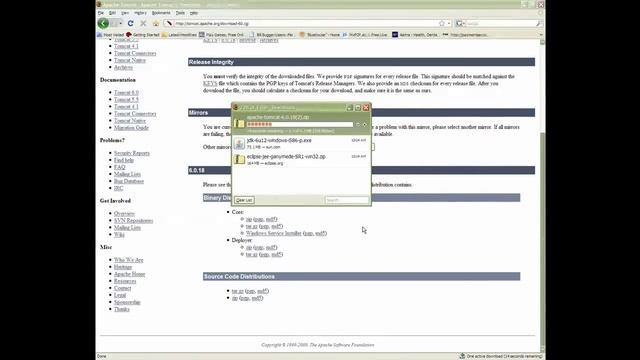Cancel the apache-tomcat download
This screenshot has width=640, height=360.
(365, 124)
